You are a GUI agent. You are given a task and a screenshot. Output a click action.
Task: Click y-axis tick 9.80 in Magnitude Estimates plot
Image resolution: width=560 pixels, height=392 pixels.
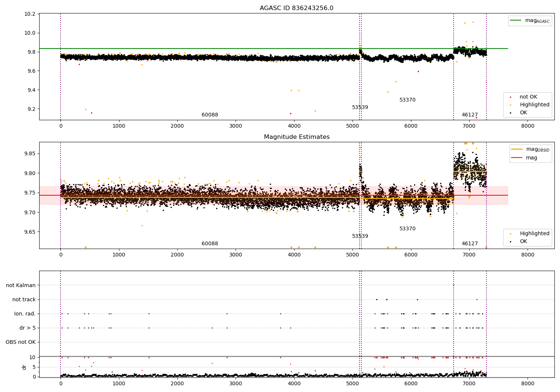30,174
